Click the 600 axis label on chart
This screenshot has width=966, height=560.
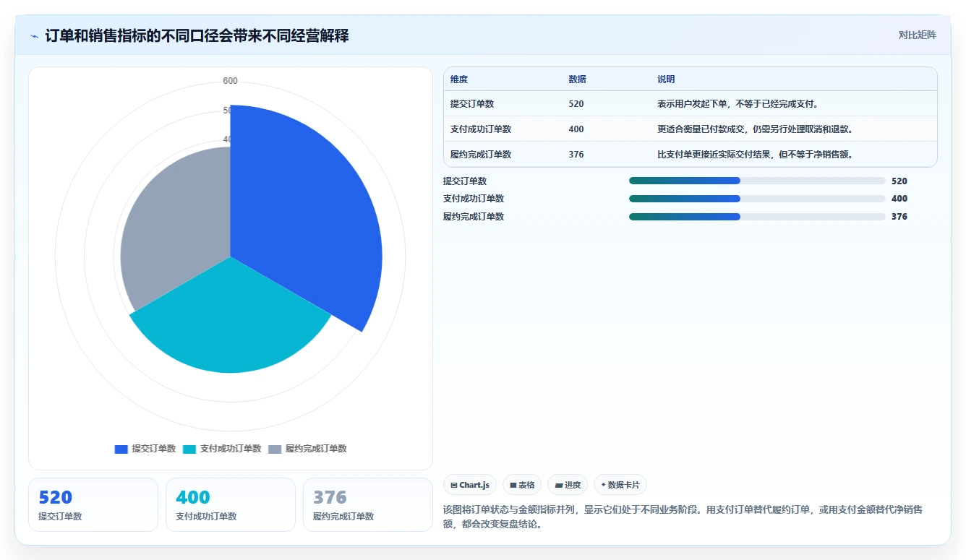[230, 81]
